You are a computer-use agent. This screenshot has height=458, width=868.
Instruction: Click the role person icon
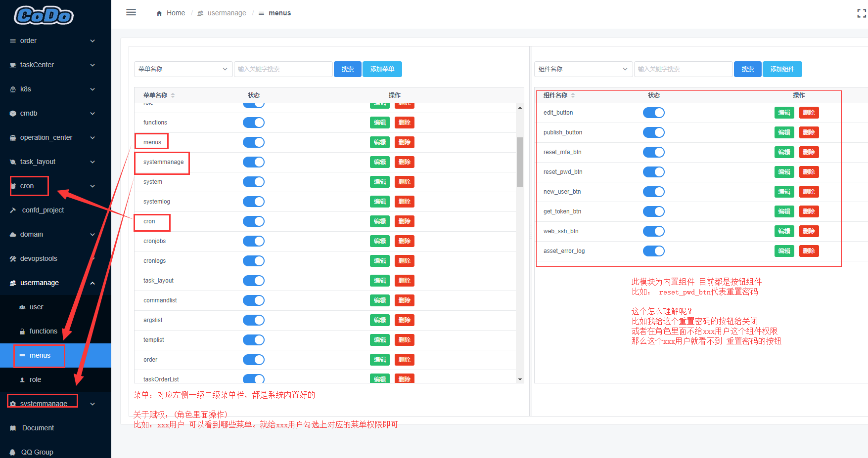(22, 380)
